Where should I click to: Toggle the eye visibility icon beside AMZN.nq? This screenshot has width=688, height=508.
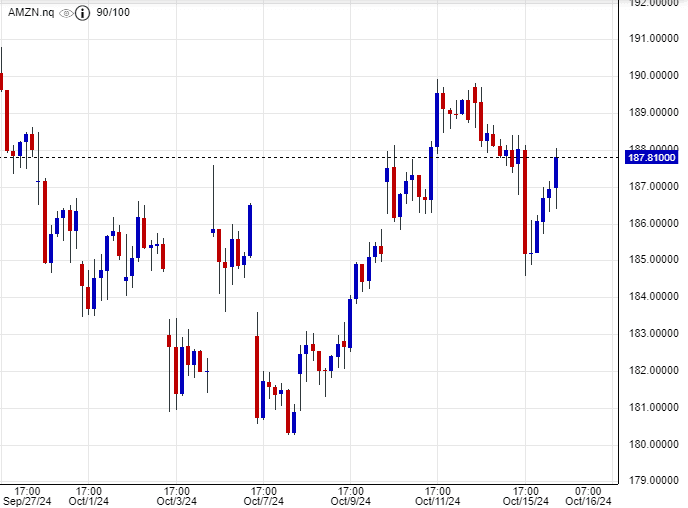66,14
